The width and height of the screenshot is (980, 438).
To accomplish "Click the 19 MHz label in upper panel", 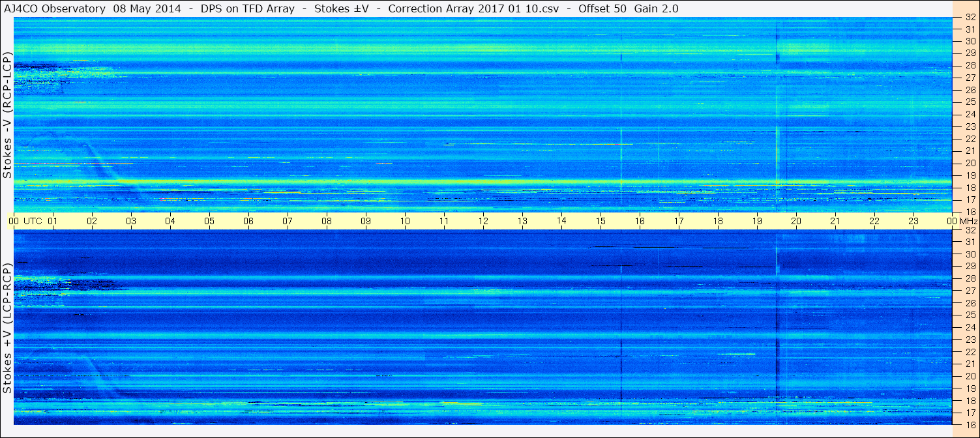I will coord(970,175).
